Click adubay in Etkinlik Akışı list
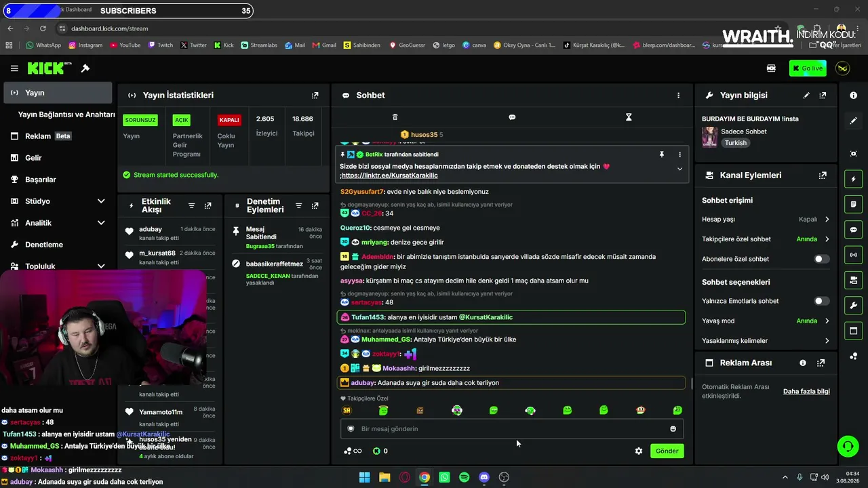The height and width of the screenshot is (488, 868). [x=151, y=230]
